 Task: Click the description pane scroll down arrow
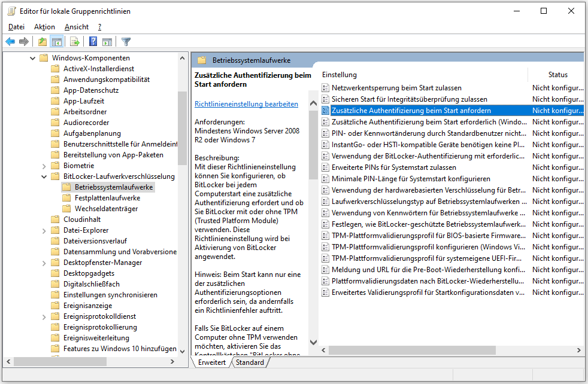[x=314, y=342]
